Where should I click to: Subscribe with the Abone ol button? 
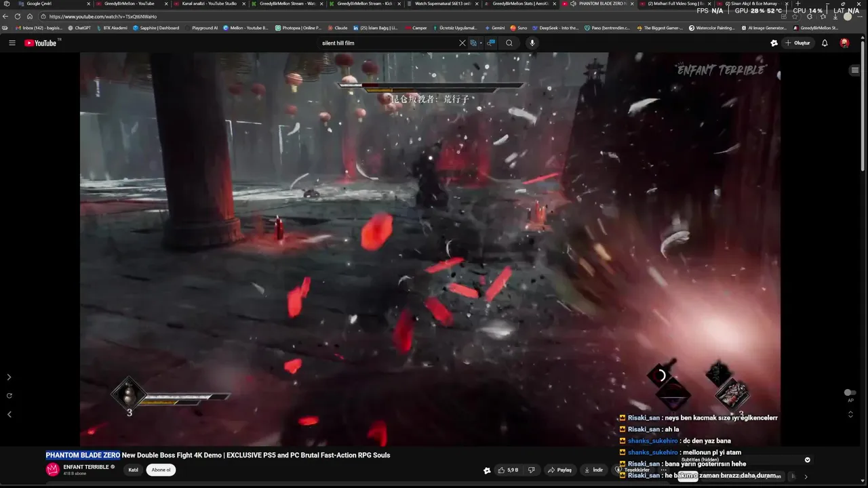[161, 470]
